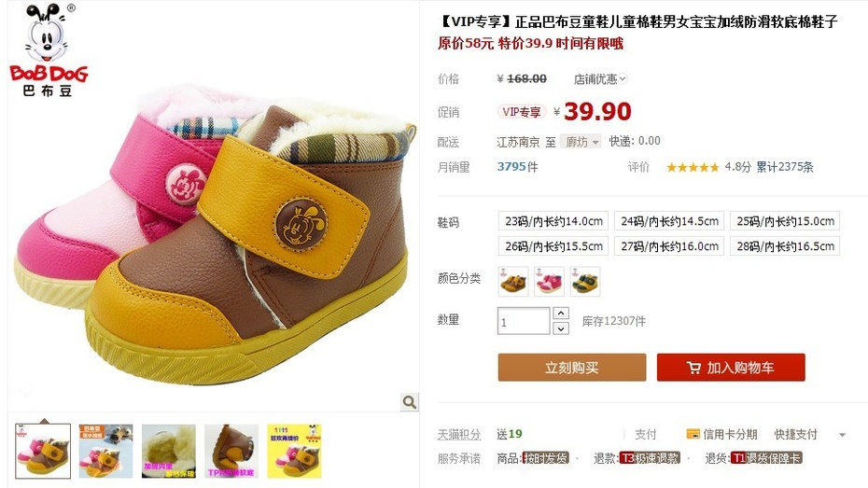Select shoe size 26码/内长约15.5cm
Image resolution: width=868 pixels, height=488 pixels.
click(553, 245)
